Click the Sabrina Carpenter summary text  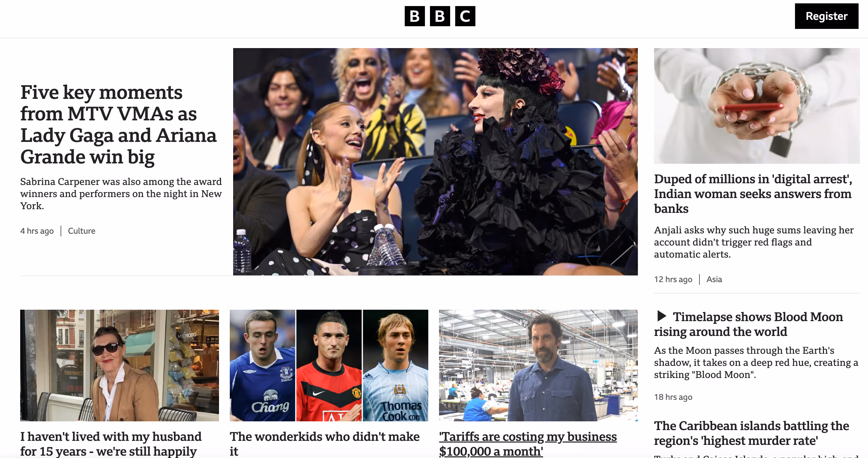pyautogui.click(x=121, y=194)
